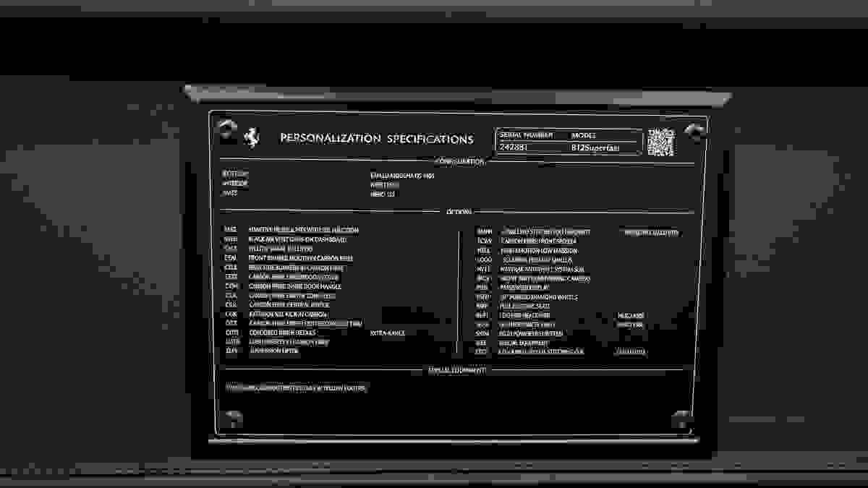Click the Configuration section heading

point(460,161)
